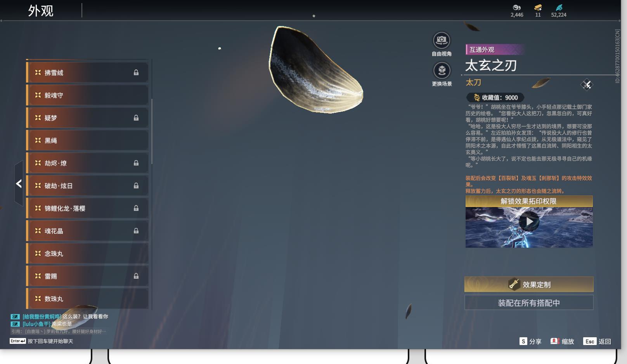Play the skin effect preview video
The width and height of the screenshot is (627, 364).
pyautogui.click(x=529, y=221)
